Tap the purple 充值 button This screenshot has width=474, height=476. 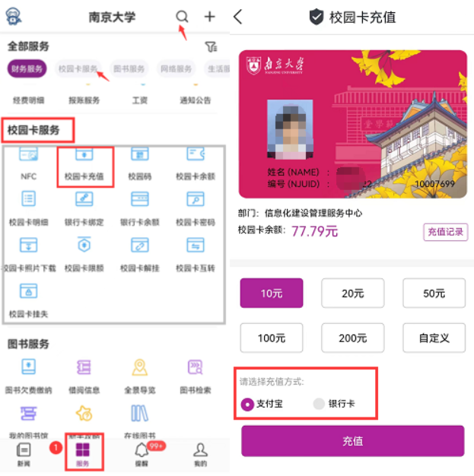coord(353,441)
